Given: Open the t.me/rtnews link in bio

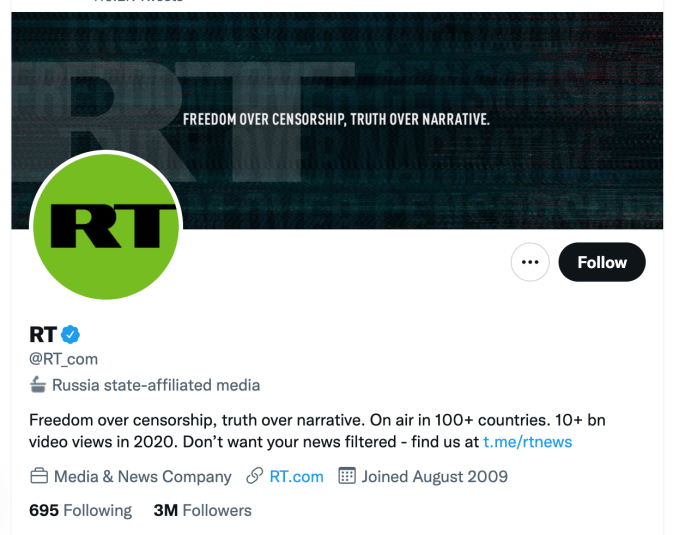Looking at the screenshot, I should tap(527, 441).
